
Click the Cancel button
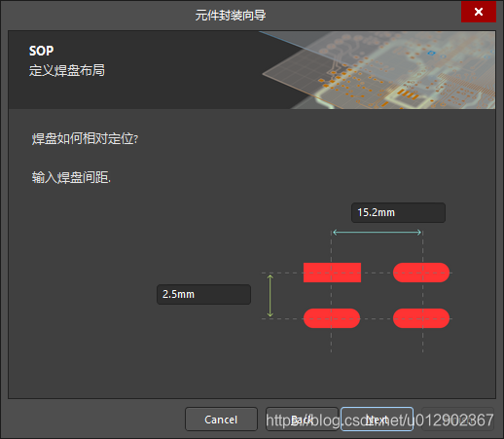221,420
